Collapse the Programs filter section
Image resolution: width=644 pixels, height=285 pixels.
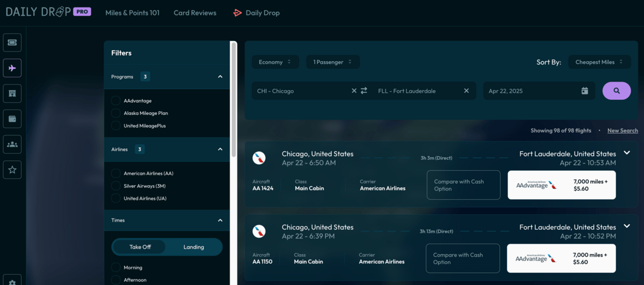coord(220,77)
